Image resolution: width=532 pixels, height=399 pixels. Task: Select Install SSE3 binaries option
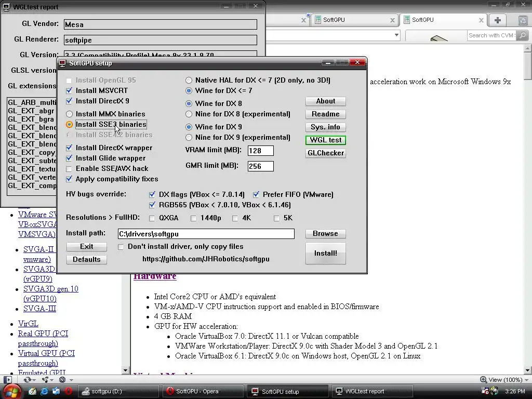[x=69, y=125]
